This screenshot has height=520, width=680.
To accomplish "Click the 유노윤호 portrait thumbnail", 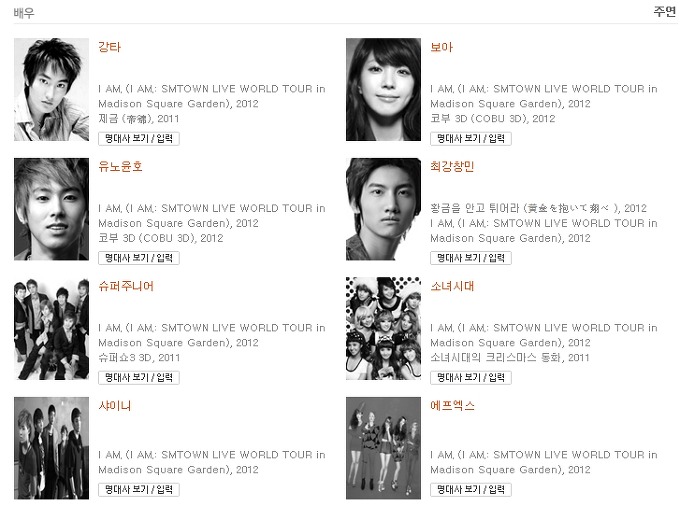I will (x=51, y=209).
